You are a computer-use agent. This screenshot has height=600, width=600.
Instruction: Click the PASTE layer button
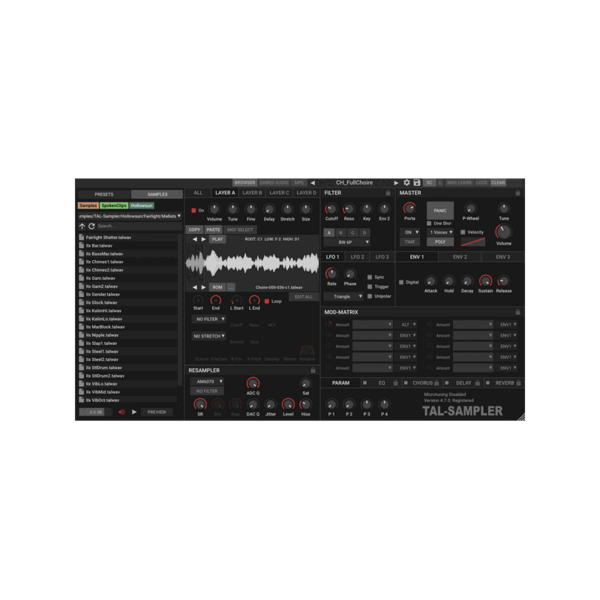(x=213, y=230)
